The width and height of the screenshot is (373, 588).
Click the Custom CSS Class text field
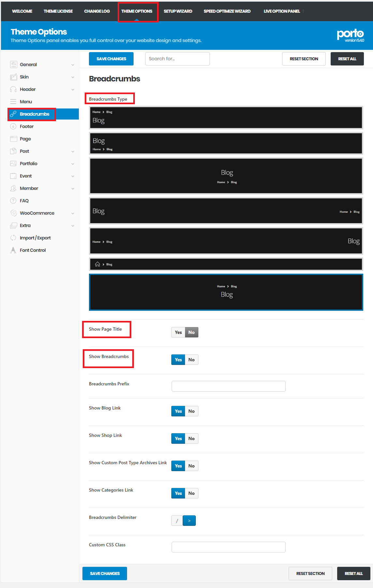click(x=229, y=547)
